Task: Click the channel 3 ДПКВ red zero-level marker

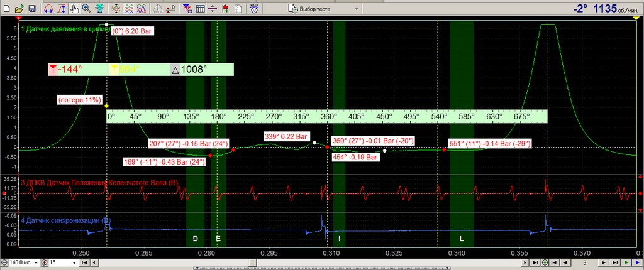Action: [4, 193]
